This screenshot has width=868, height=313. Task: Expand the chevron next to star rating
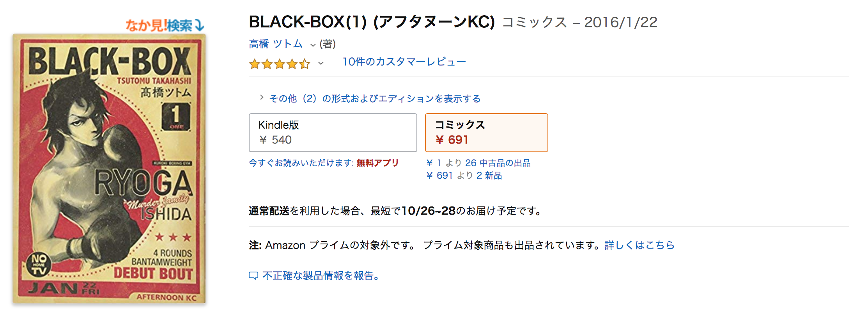(321, 63)
